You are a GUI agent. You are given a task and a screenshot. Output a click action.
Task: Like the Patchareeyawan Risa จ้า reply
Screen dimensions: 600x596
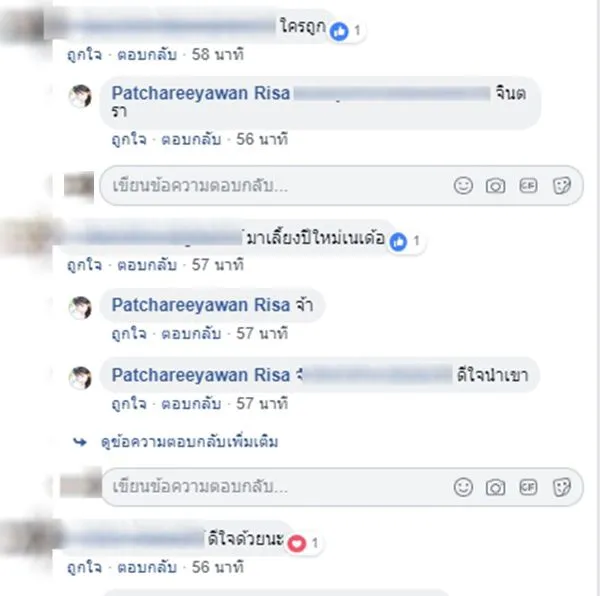[x=129, y=334]
